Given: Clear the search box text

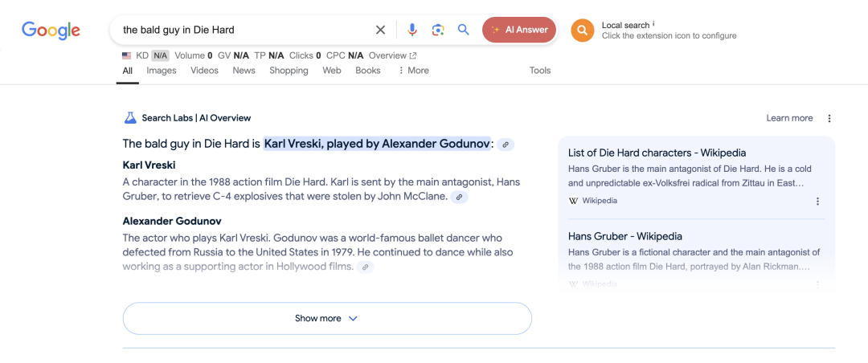Looking at the screenshot, I should [x=380, y=30].
